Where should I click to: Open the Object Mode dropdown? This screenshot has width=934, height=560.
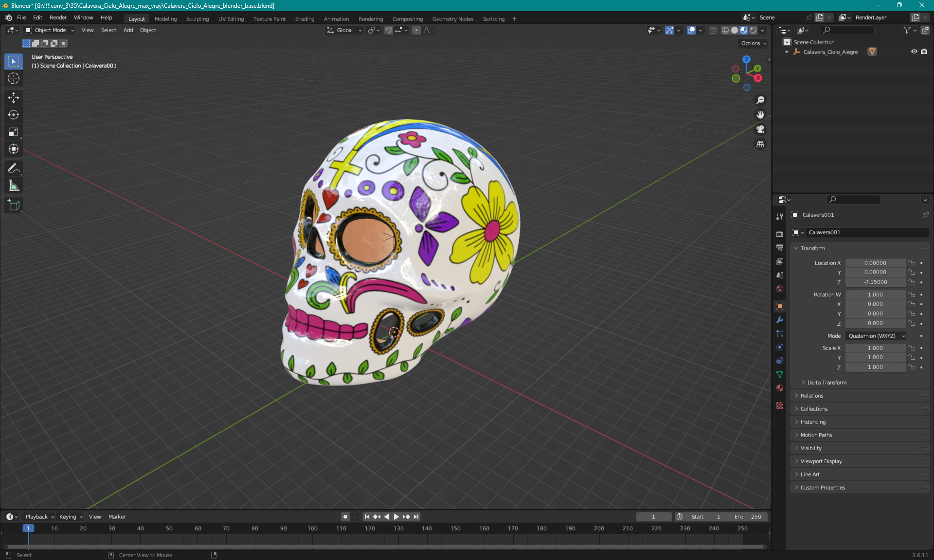tap(50, 30)
